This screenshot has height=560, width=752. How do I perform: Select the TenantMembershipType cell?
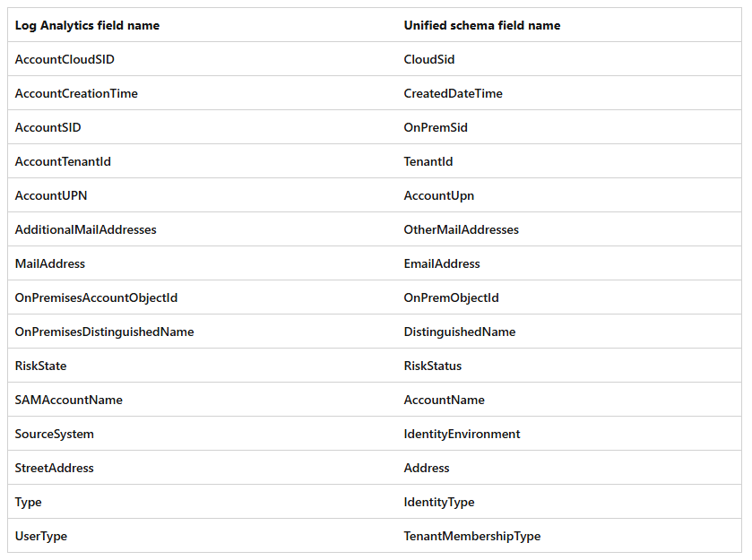click(x=472, y=536)
